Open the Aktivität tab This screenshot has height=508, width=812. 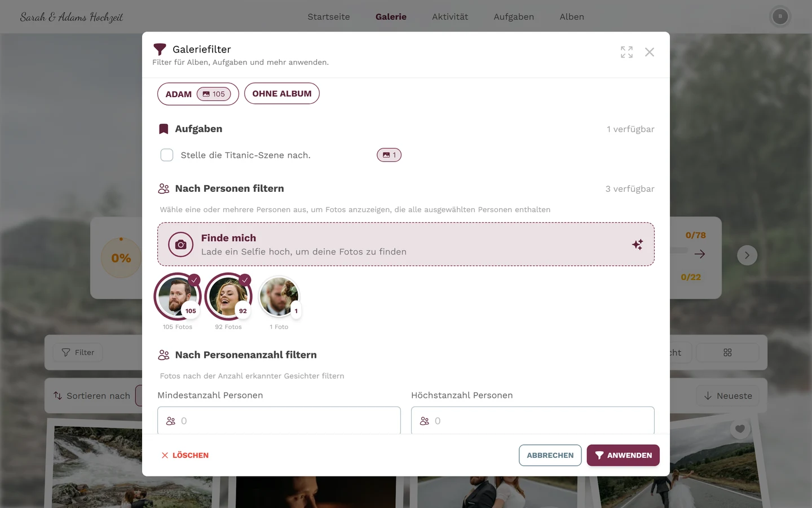click(450, 16)
